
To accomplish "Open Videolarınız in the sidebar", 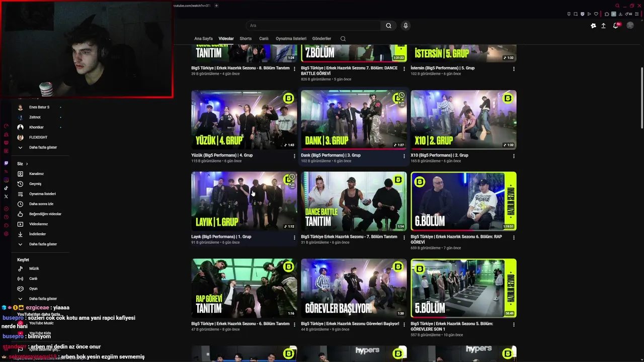I will [38, 224].
